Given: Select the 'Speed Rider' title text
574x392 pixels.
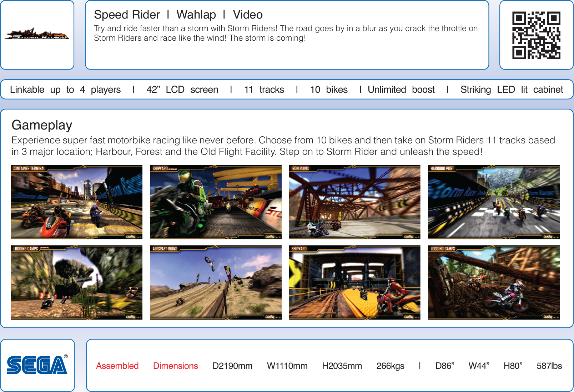Looking at the screenshot, I should click(x=127, y=15).
